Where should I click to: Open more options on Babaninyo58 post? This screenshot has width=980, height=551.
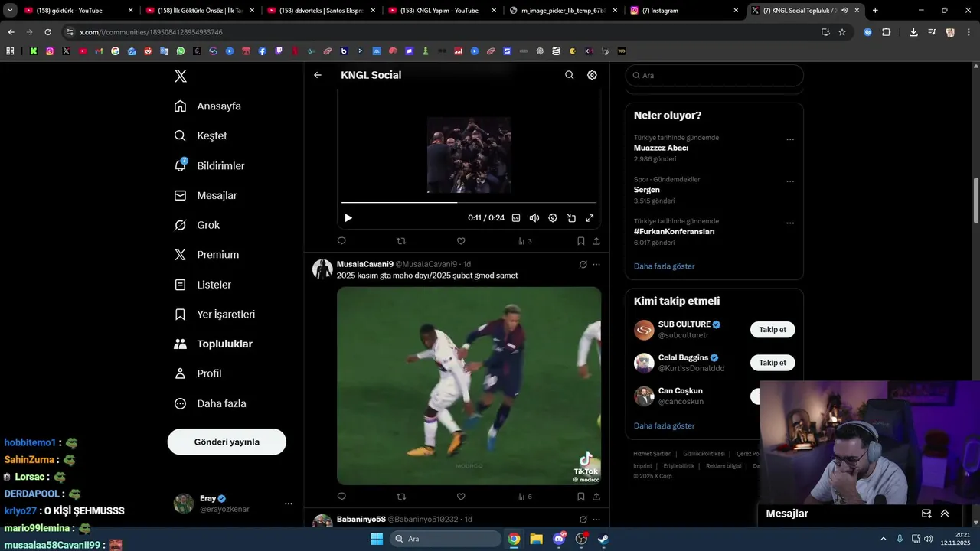click(596, 520)
